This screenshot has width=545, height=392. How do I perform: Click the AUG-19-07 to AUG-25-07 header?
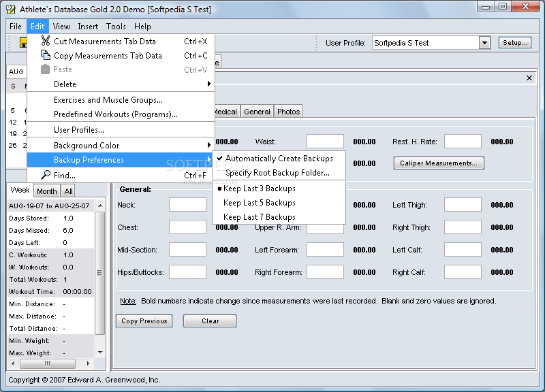click(50, 206)
